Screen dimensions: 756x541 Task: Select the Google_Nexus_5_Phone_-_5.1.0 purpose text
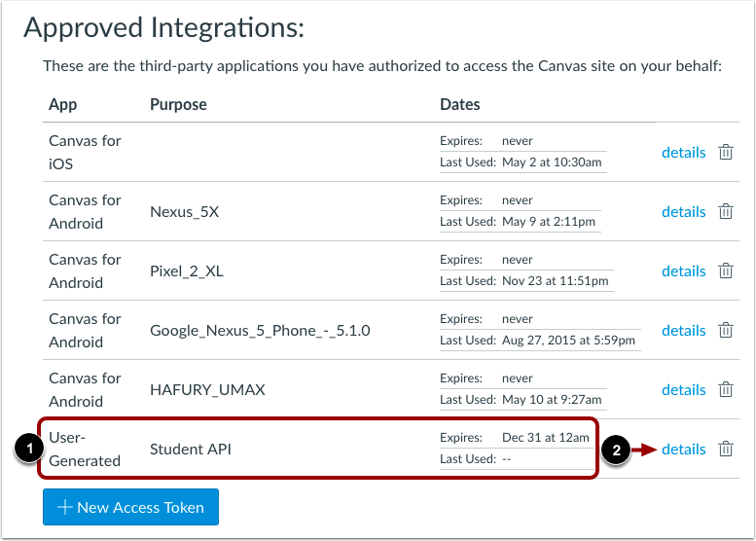pyautogui.click(x=260, y=330)
